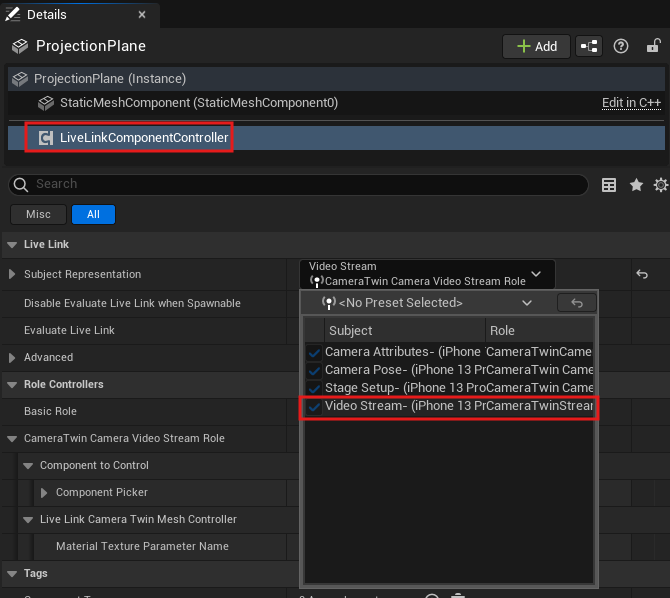Open the details settings gear icon

pos(660,185)
